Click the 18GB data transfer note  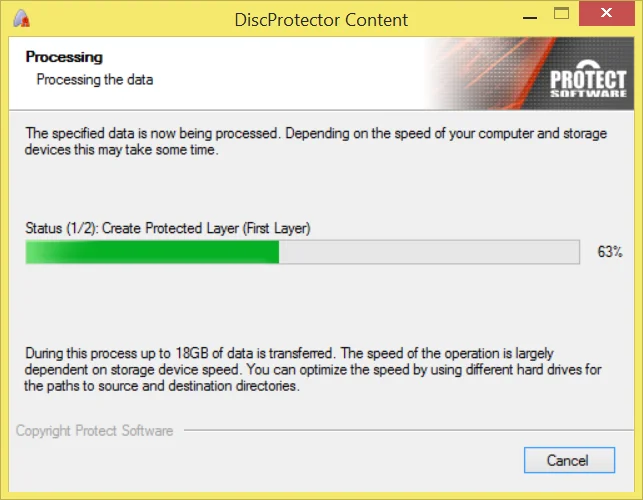(x=290, y=354)
